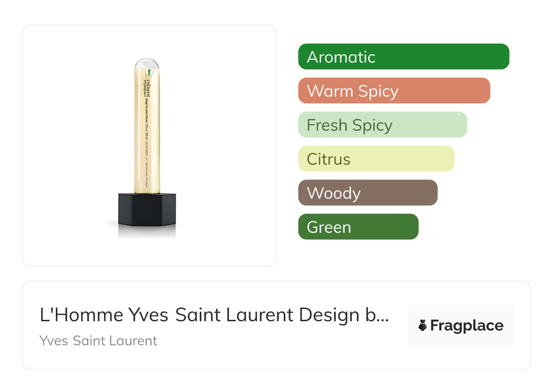Select the Aromatic accord bar
The height and width of the screenshot is (392, 553).
click(403, 57)
